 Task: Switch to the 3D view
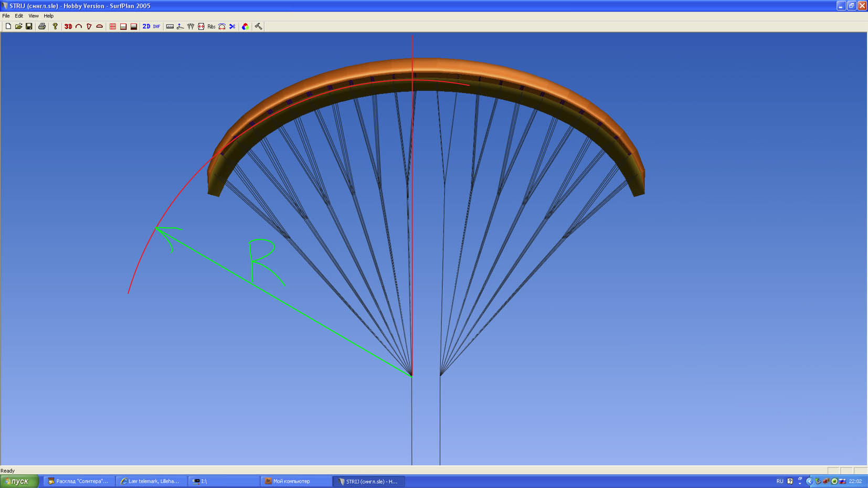(68, 26)
